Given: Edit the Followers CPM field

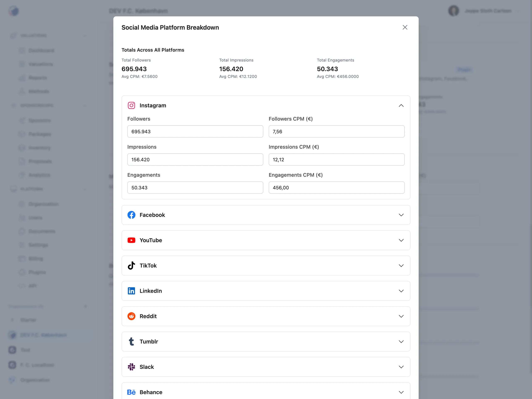Looking at the screenshot, I should pyautogui.click(x=336, y=131).
